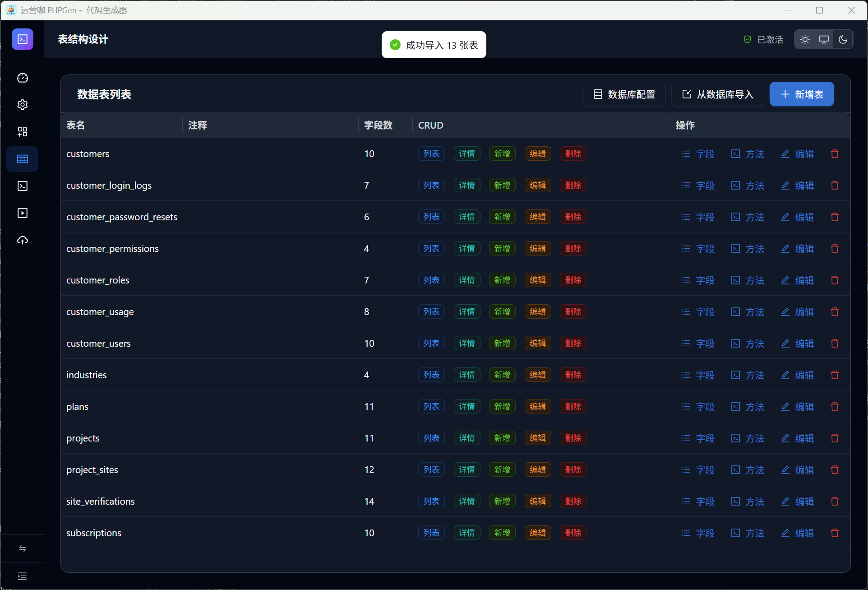Select the site_verifications table name
This screenshot has width=868, height=590.
click(x=101, y=502)
